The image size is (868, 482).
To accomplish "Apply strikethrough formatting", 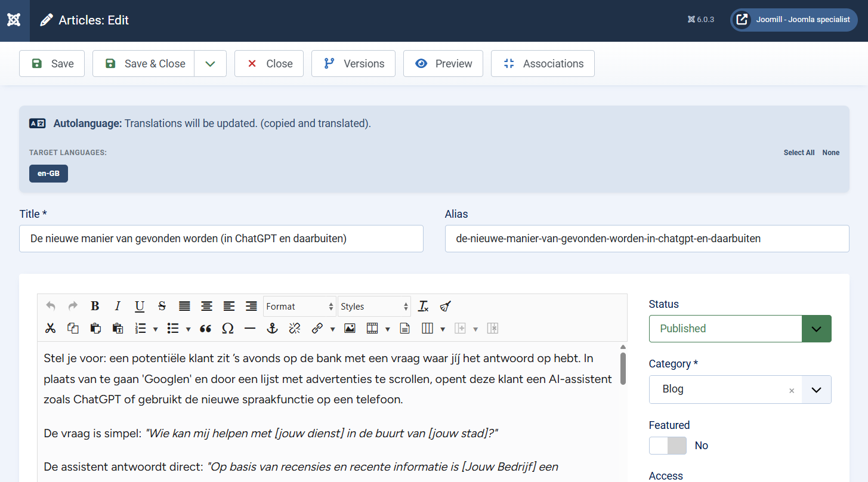I will pos(162,307).
